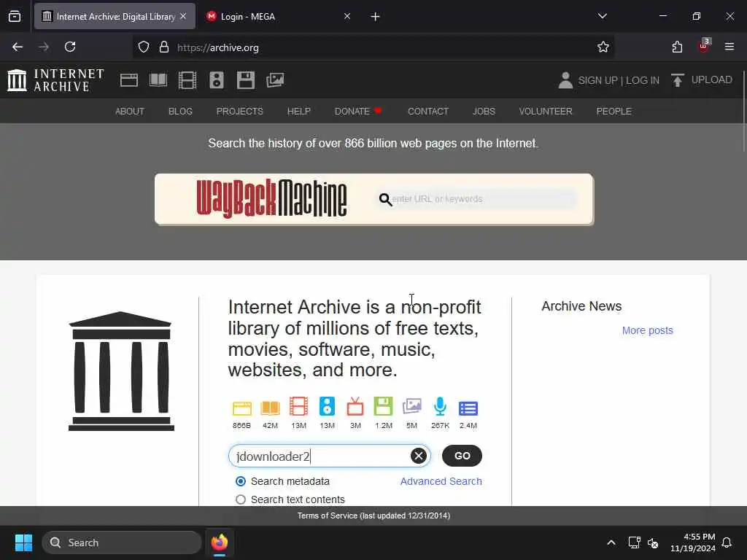Screen dimensions: 747x560
Task: Open the BLOG menu item
Action: click(x=180, y=112)
